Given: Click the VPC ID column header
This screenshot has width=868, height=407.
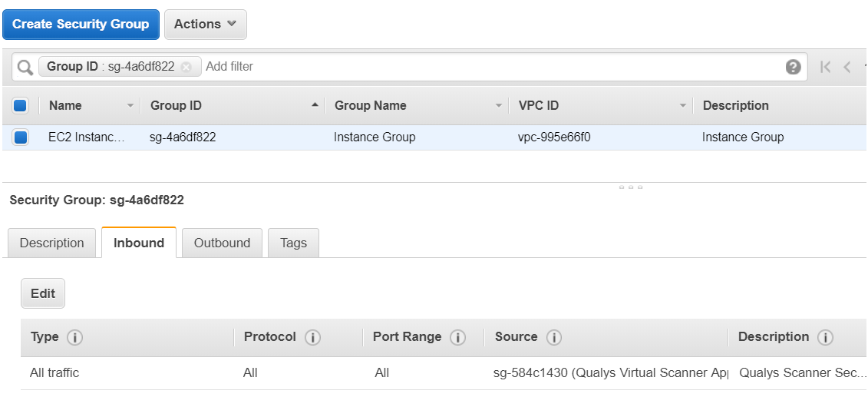Looking at the screenshot, I should click(539, 105).
